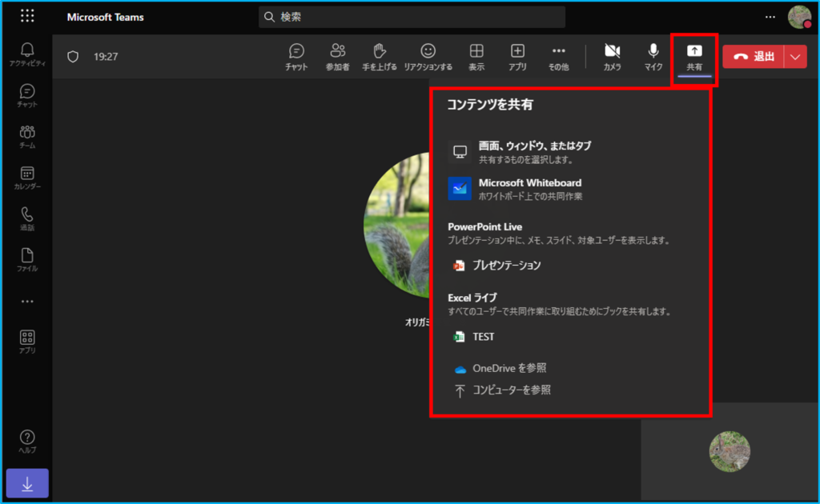Raise your hand in the meeting
The width and height of the screenshot is (820, 504).
380,57
